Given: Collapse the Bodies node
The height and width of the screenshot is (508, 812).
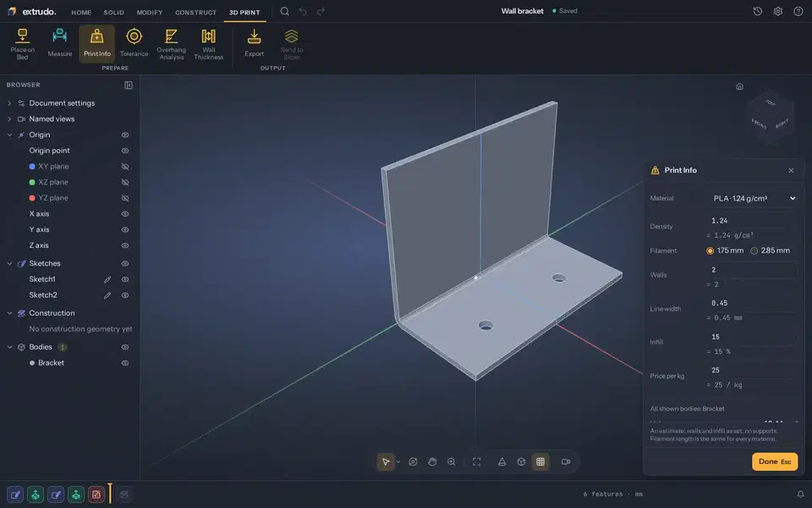Looking at the screenshot, I should (x=9, y=347).
